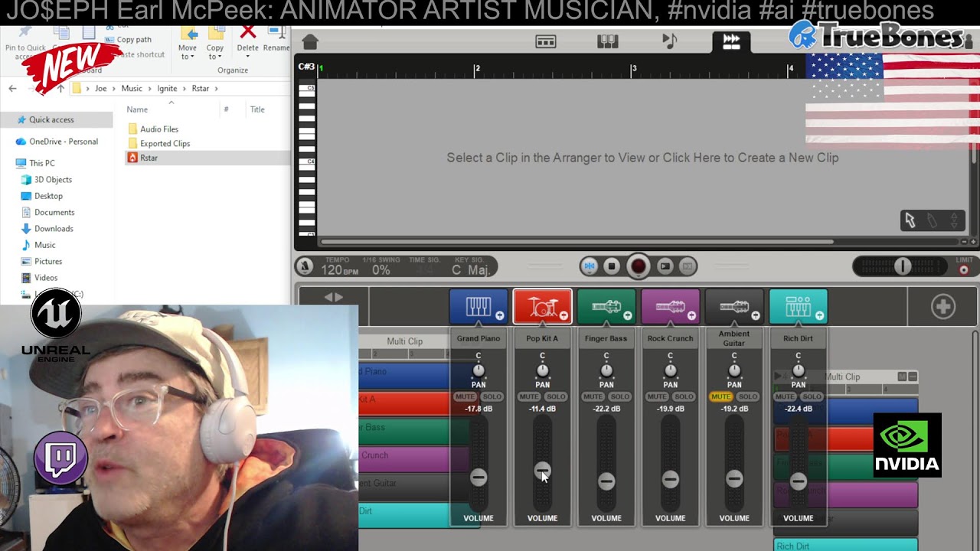Click Delete in File Explorer ribbon
This screenshot has width=980, height=551.
247,40
